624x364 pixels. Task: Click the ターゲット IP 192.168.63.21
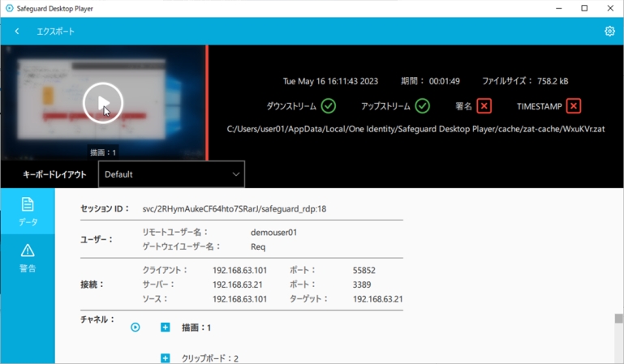tap(377, 299)
